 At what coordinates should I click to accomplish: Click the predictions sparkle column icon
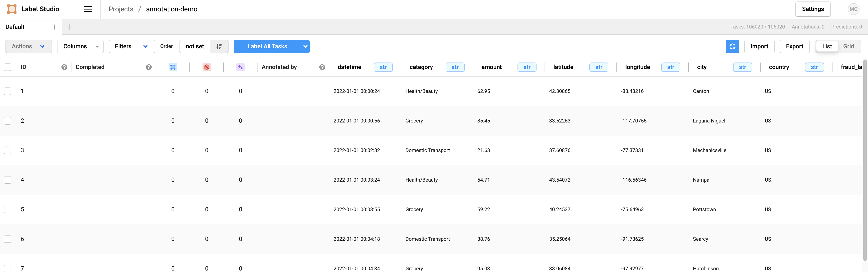[x=240, y=67]
